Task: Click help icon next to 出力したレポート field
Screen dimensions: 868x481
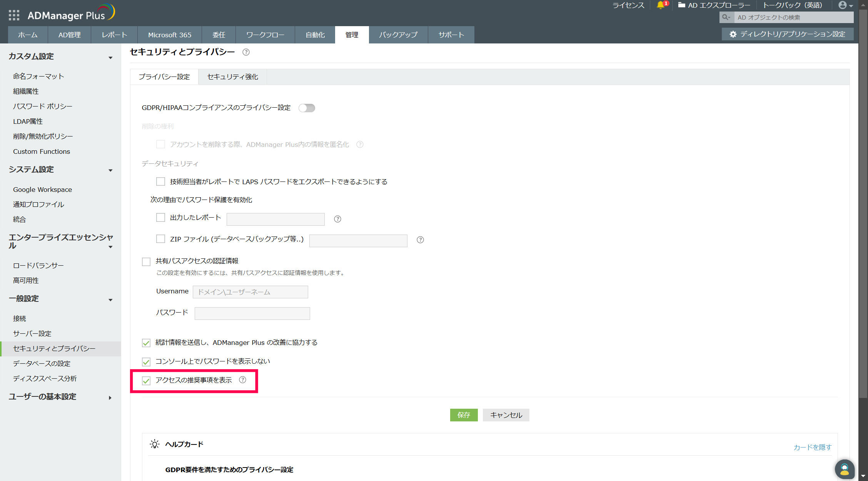Action: click(337, 219)
